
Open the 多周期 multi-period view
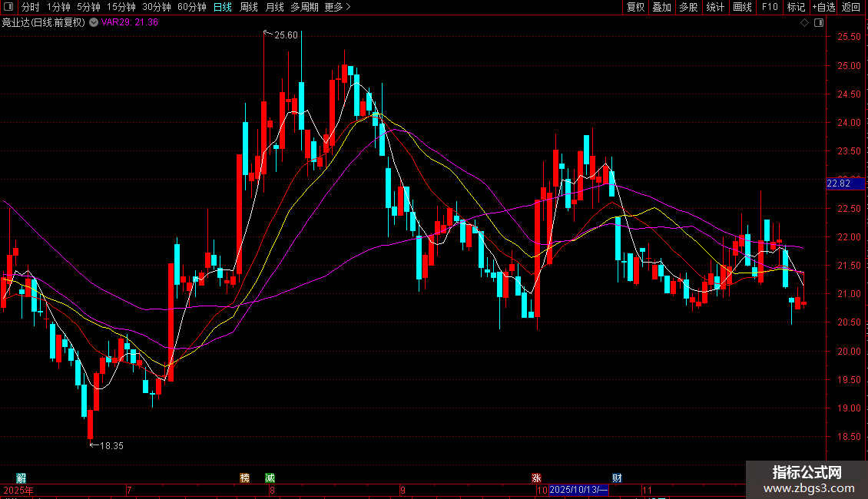click(304, 7)
